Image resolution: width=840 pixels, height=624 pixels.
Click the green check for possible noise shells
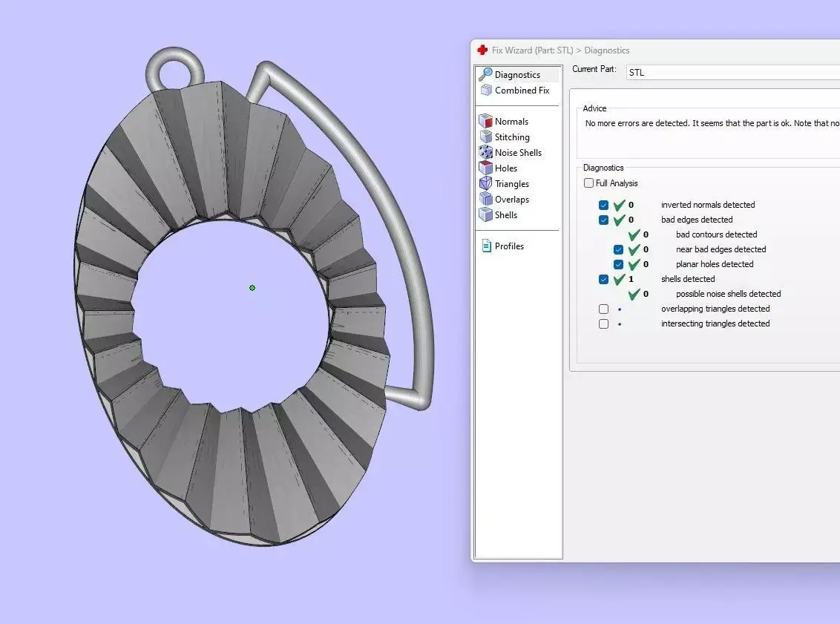pos(634,294)
